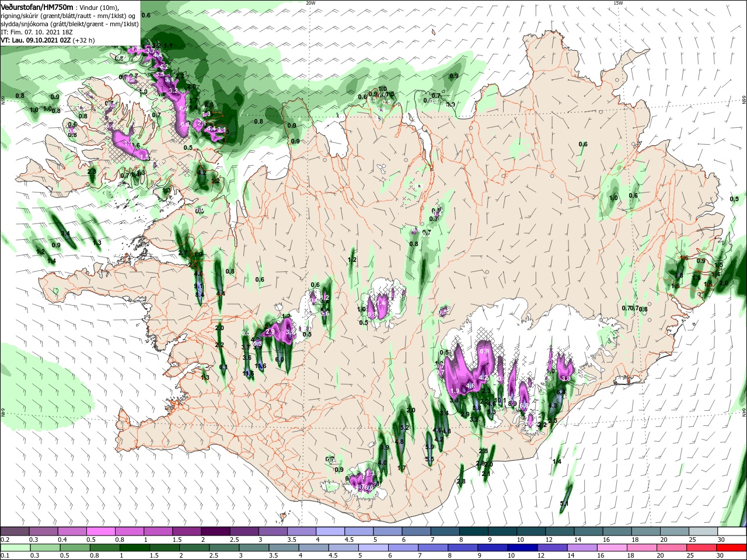Click the light periwinkle 4 swatch in snow legend

(x=330, y=531)
